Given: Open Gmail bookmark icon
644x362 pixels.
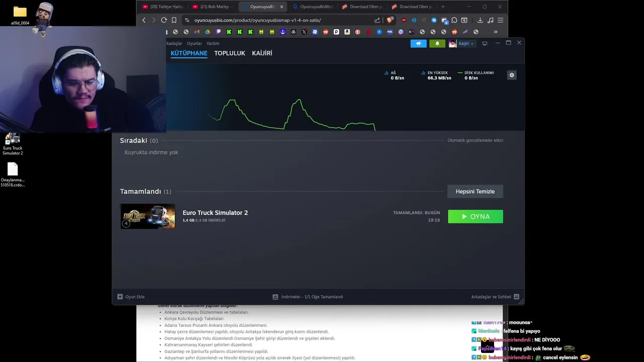Looking at the screenshot, I should click(x=197, y=32).
